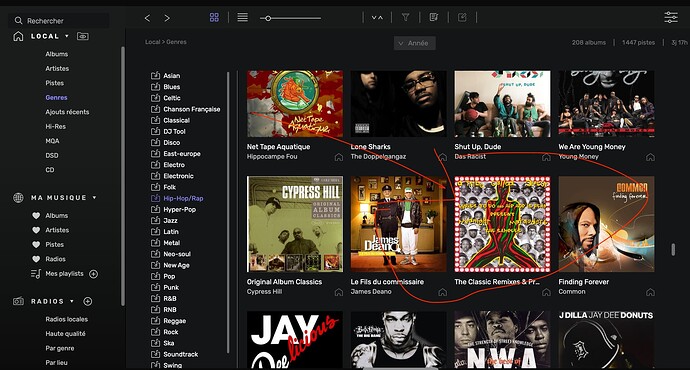Open Artistes under Local
This screenshot has height=370, width=690.
click(x=57, y=69)
